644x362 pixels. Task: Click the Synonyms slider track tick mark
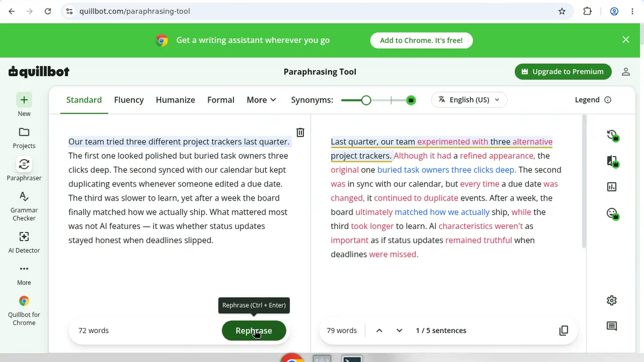[391, 100]
